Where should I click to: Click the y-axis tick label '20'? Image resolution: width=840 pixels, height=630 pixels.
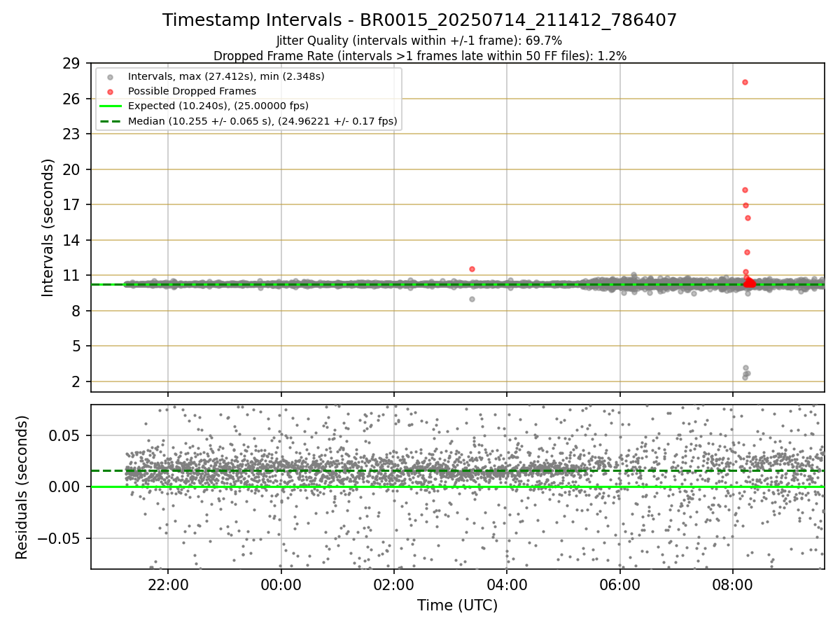pos(71,169)
